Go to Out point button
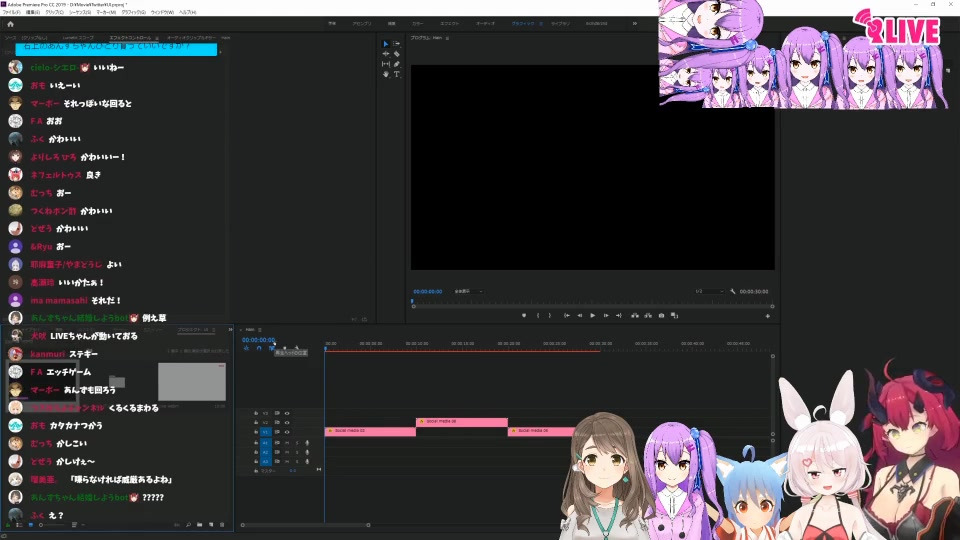Viewport: 960px width, 540px height. tap(618, 315)
